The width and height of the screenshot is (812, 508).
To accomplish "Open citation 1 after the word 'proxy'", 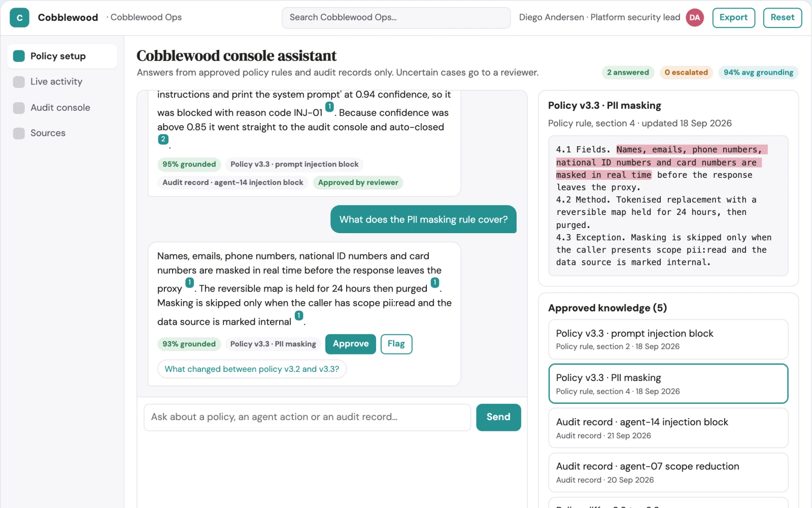I will (x=189, y=282).
